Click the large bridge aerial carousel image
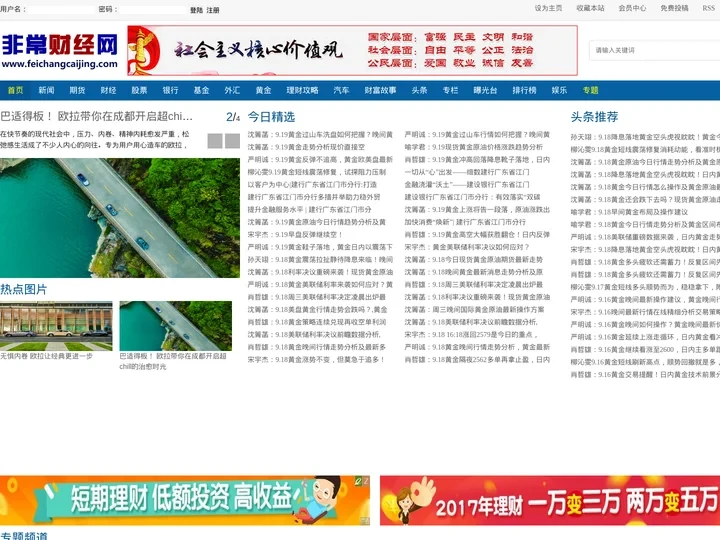The height and width of the screenshot is (540, 720). pos(120,218)
